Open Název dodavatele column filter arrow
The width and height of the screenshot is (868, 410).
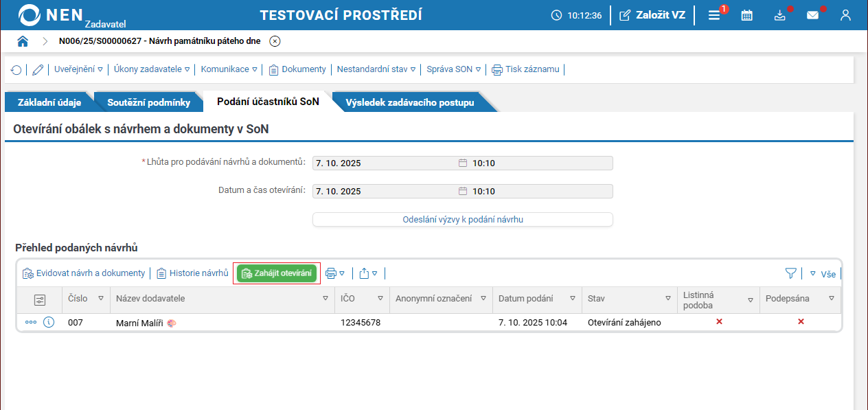[x=325, y=299]
